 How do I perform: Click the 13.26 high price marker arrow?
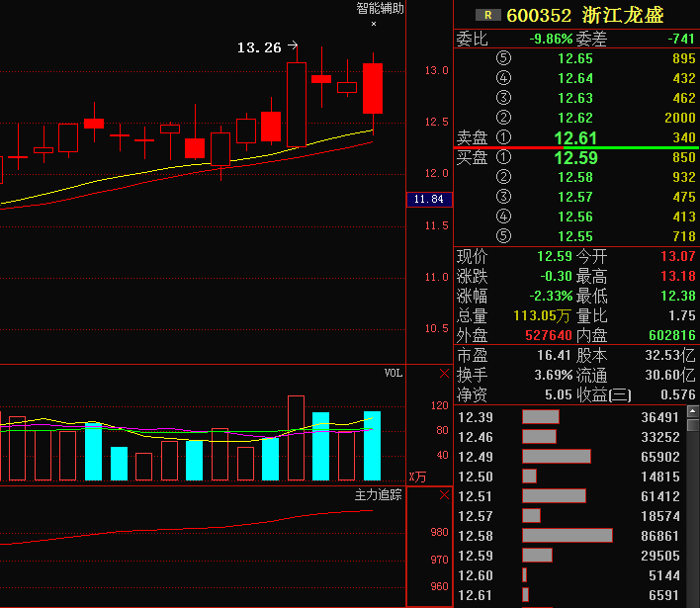coord(292,45)
